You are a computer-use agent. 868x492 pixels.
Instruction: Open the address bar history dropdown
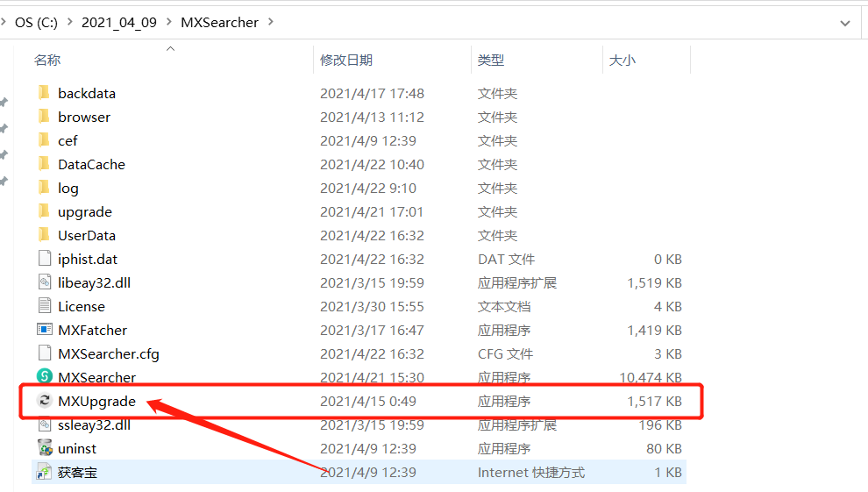[845, 23]
